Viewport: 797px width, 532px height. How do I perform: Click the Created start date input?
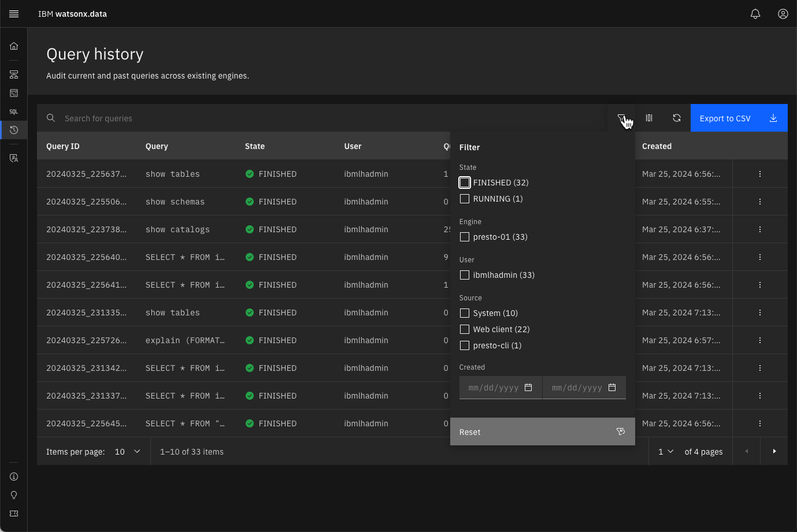tap(501, 388)
